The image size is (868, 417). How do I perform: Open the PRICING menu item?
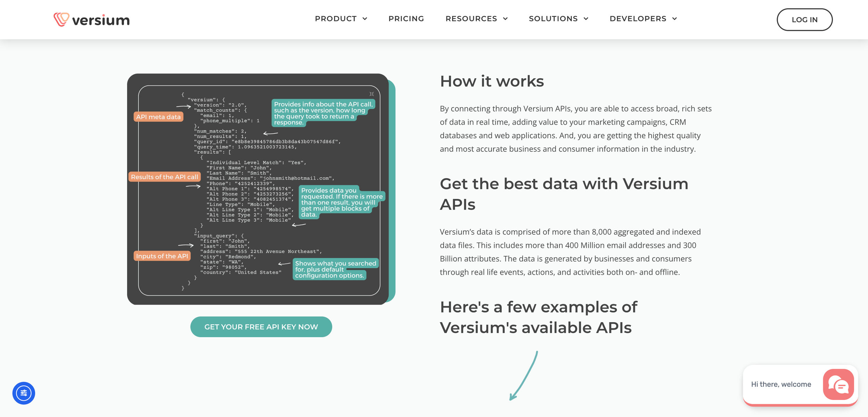point(406,19)
